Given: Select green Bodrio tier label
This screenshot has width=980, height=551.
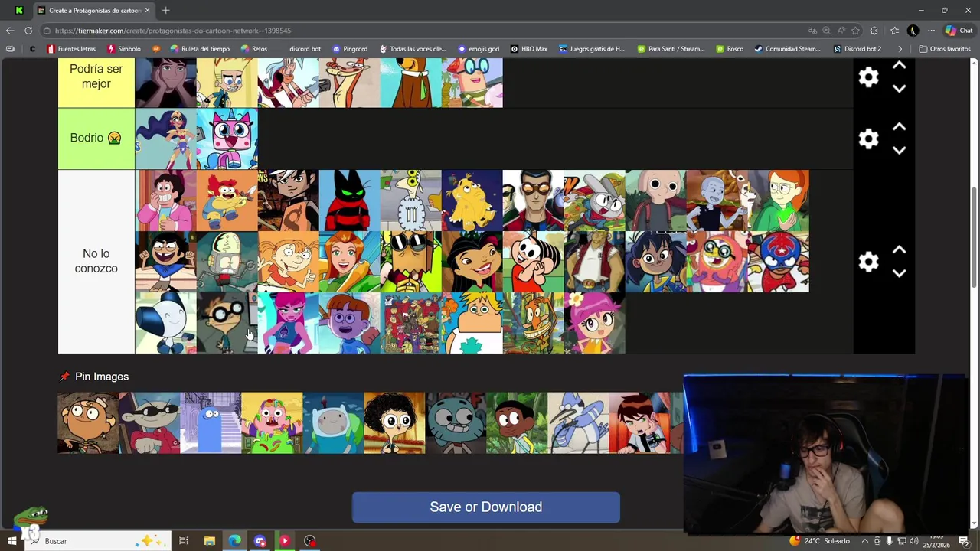Looking at the screenshot, I should (x=96, y=139).
